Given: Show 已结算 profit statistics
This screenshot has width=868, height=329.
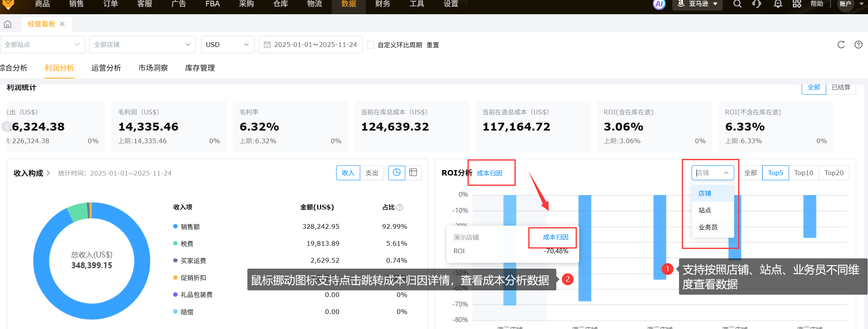Looking at the screenshot, I should coord(841,88).
